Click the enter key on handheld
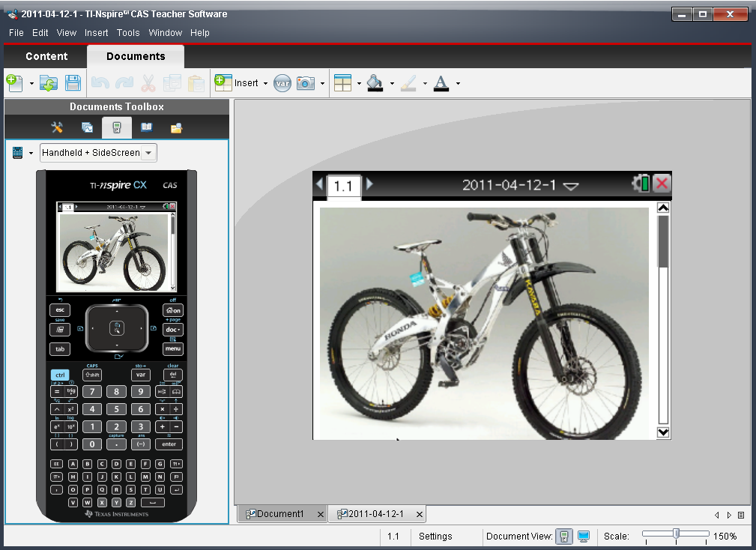Image resolution: width=756 pixels, height=550 pixels. (169, 444)
